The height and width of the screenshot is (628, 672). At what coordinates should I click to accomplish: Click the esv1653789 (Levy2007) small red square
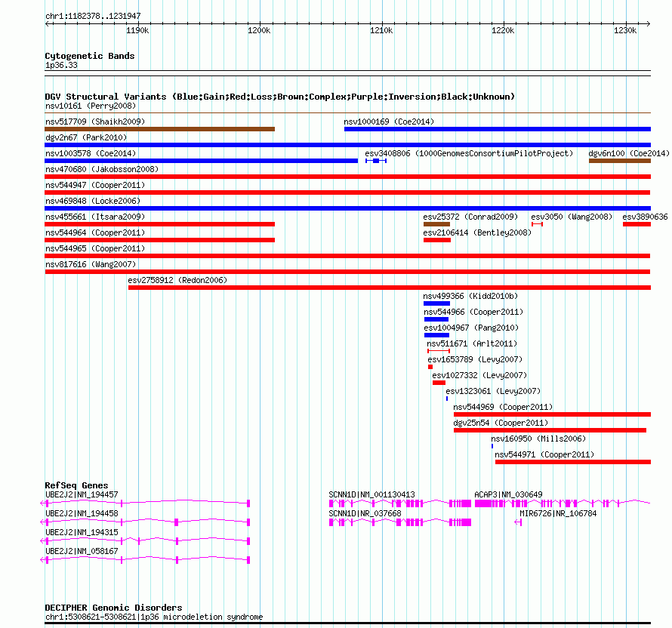[x=430, y=367]
